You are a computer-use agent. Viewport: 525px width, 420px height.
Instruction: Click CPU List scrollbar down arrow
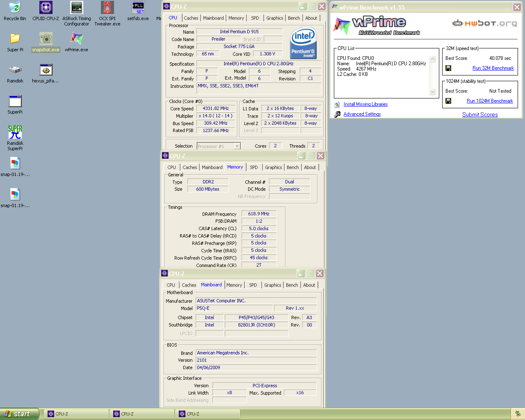[x=433, y=92]
